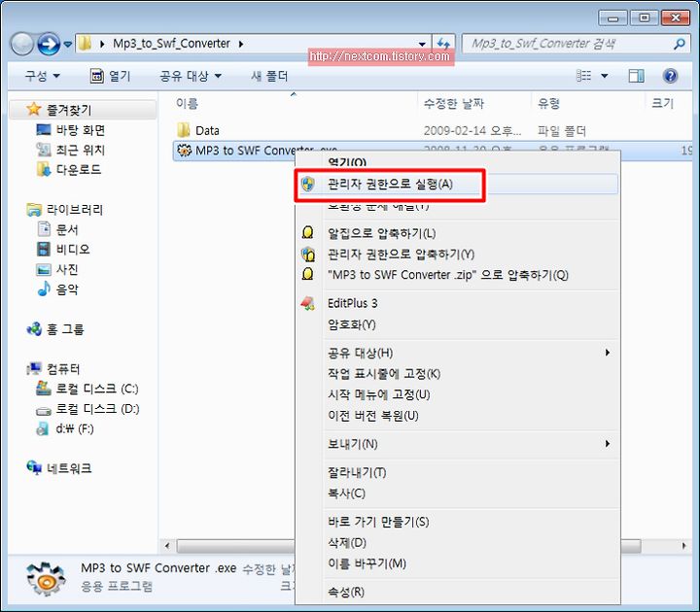This screenshot has height=612, width=700.
Task: Open the view options dropdown arrow
Action: (605, 76)
